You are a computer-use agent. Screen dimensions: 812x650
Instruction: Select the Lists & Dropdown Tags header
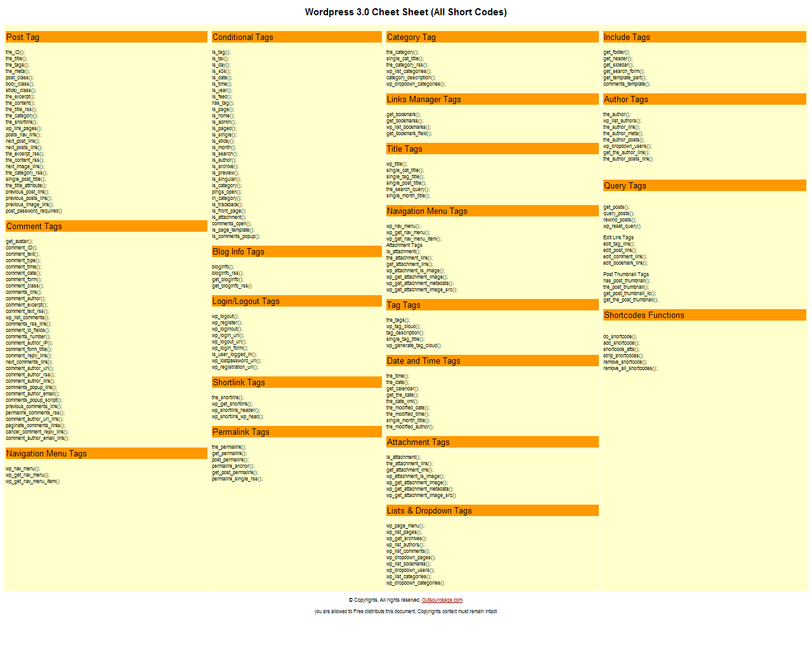point(492,510)
